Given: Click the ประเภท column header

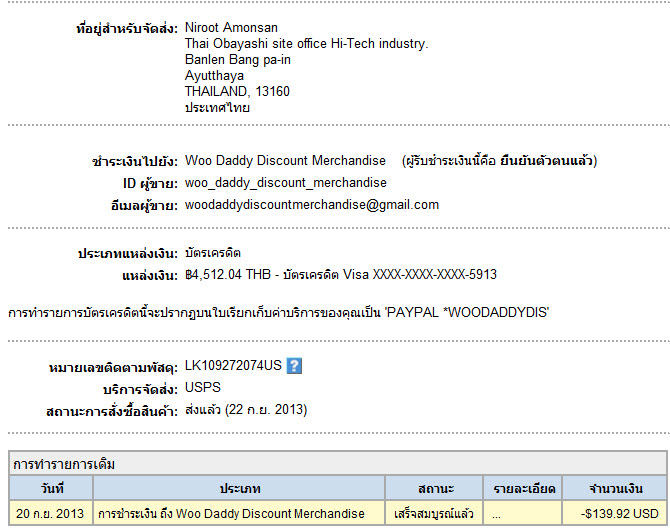Looking at the screenshot, I should tap(238, 488).
